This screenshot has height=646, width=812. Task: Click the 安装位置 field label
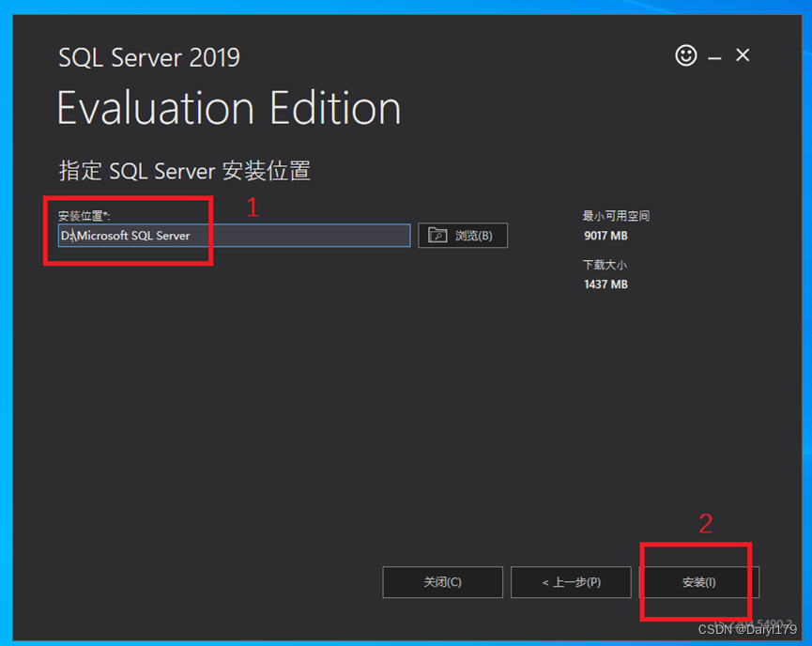[x=84, y=216]
